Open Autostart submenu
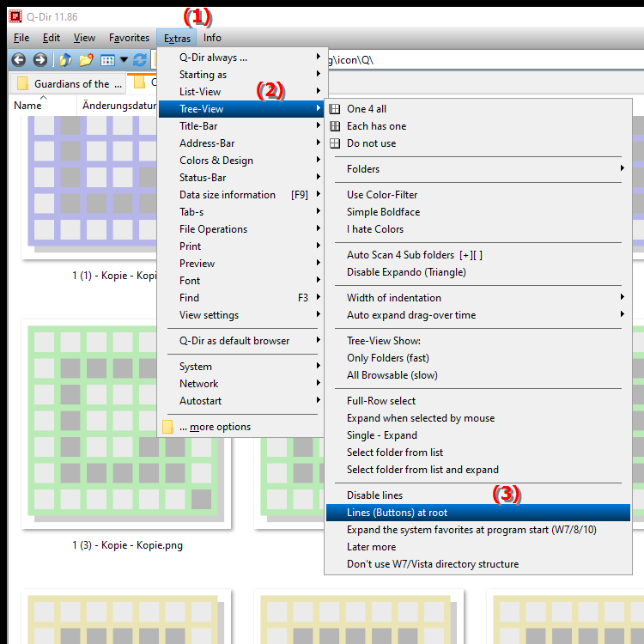644x644 pixels. coord(241,401)
